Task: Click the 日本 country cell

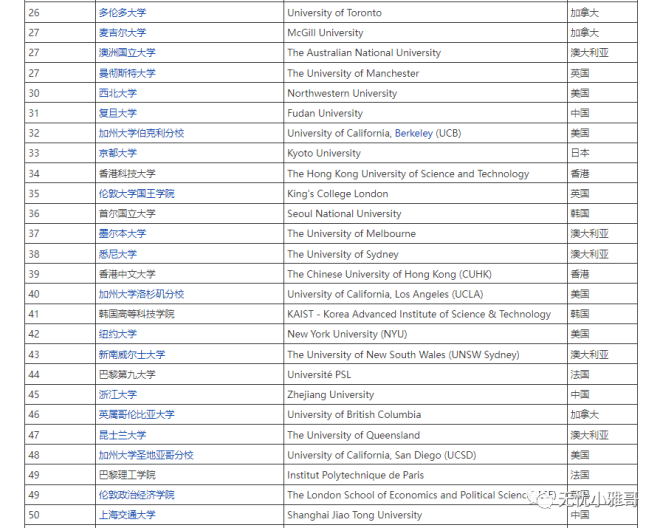Action: 580,153
